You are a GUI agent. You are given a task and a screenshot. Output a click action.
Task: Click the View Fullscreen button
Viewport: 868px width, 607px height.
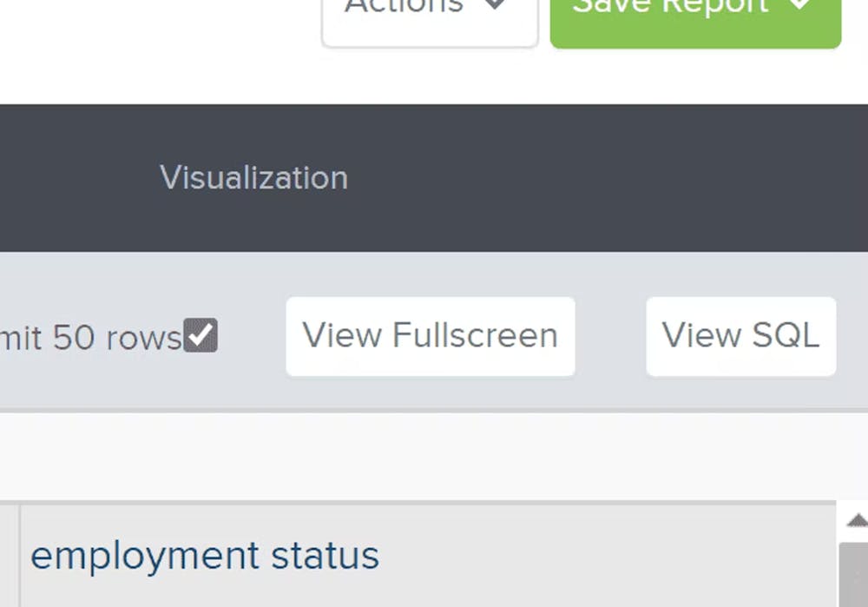point(430,336)
